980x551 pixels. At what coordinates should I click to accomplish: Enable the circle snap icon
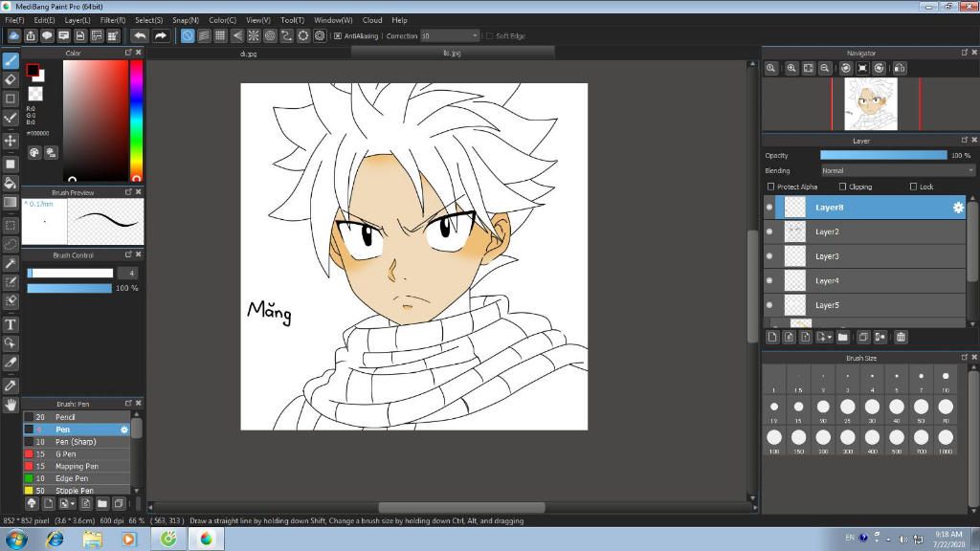coord(270,36)
